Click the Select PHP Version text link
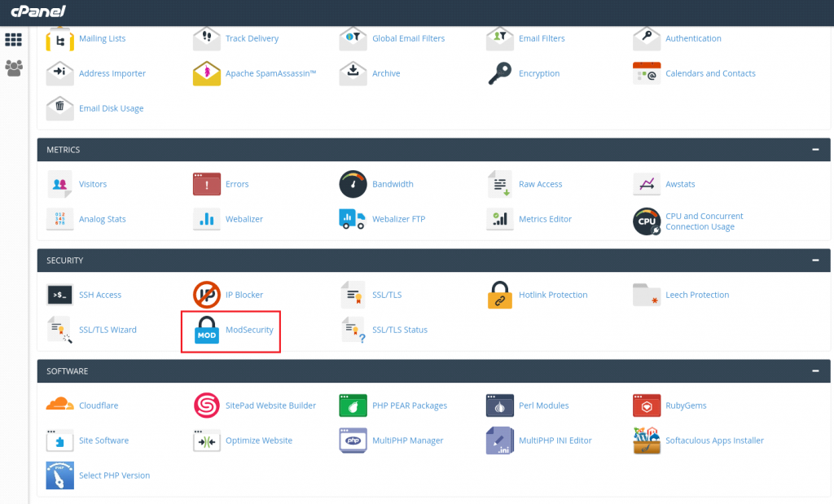834x504 pixels. (x=114, y=476)
